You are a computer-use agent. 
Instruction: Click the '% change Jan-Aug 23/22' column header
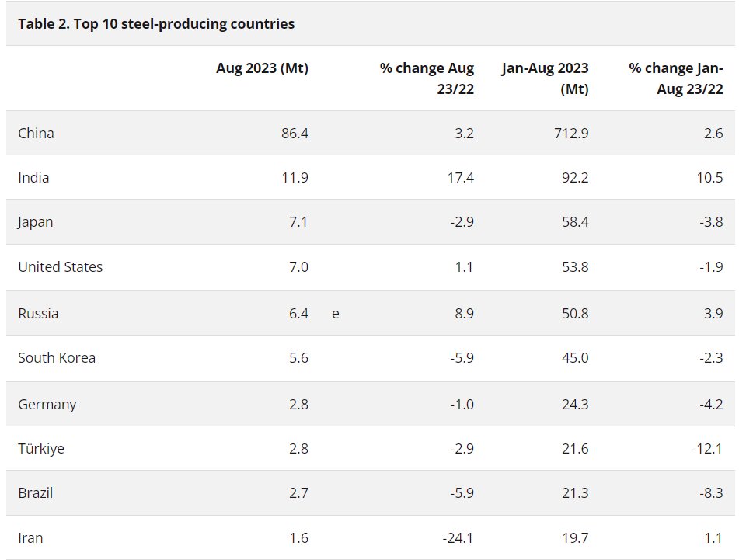tap(676, 78)
